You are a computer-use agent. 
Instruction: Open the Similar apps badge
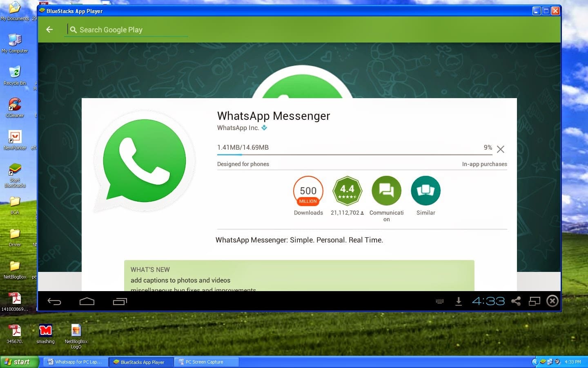(425, 191)
